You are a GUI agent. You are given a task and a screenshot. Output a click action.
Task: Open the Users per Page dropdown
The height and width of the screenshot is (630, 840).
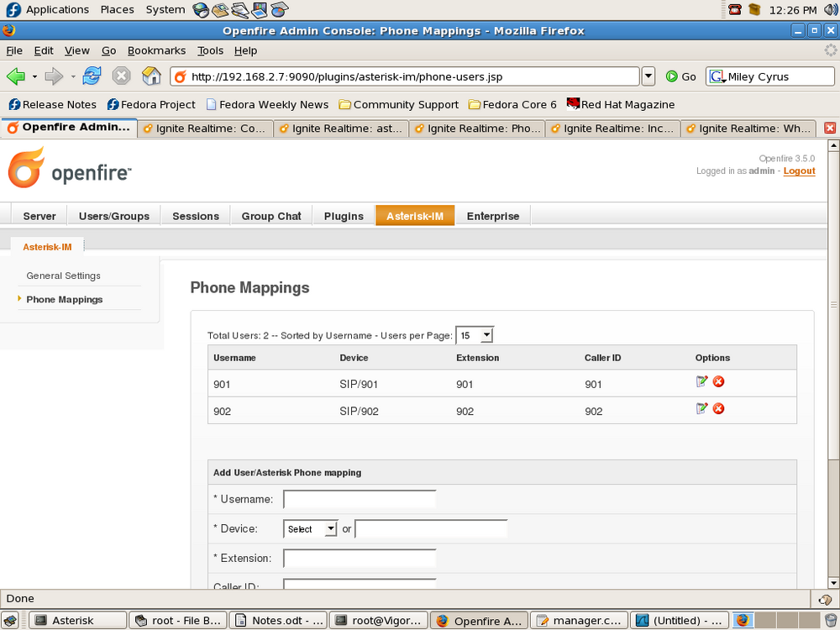point(475,335)
